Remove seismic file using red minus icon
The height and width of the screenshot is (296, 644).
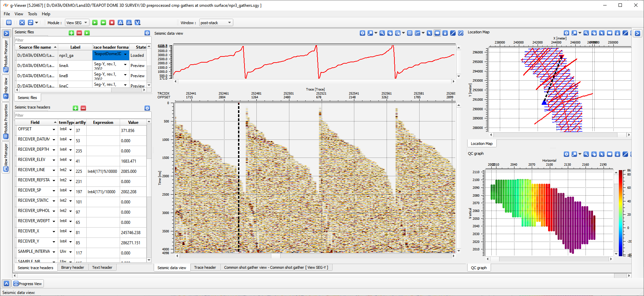79,33
